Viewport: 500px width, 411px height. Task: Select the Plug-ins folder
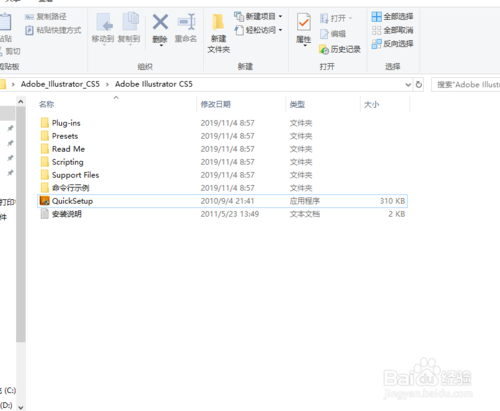point(222,123)
